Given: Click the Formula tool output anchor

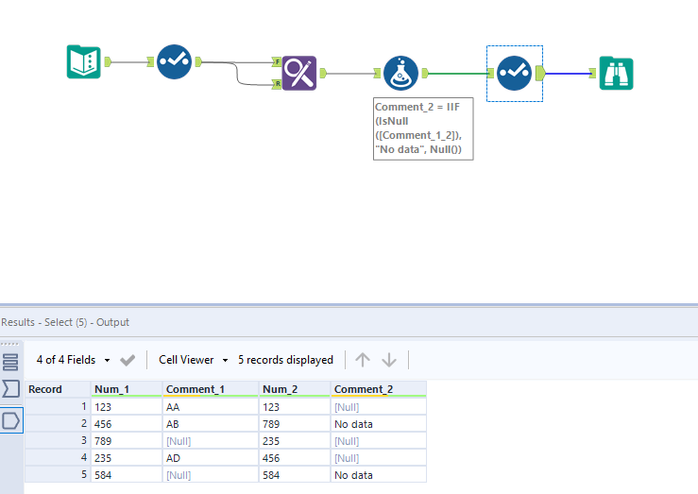Looking at the screenshot, I should [x=425, y=73].
